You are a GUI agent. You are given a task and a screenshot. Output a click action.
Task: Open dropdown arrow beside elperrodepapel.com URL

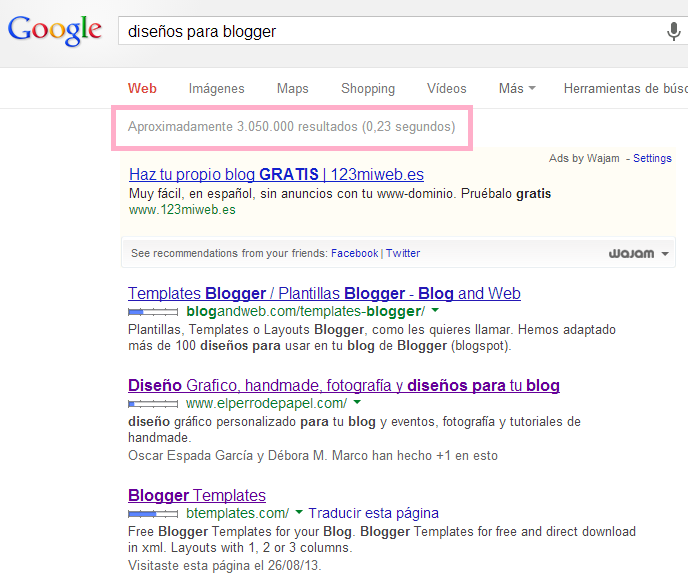point(357,402)
